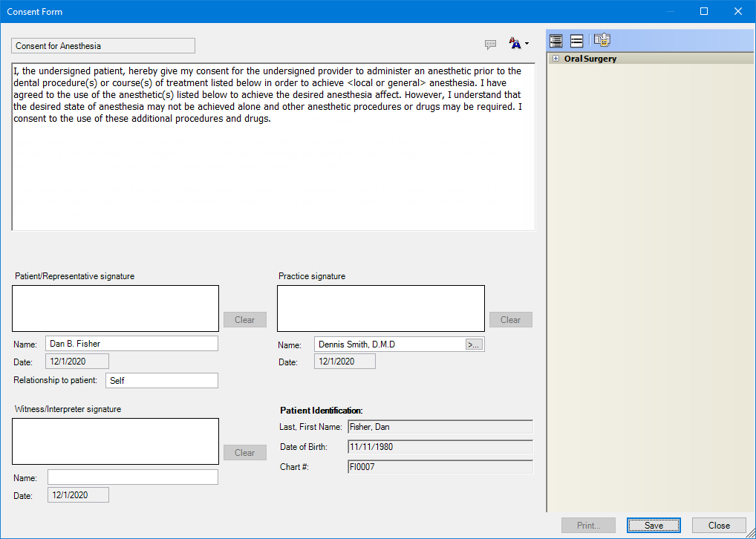Select the font formatting icon
Image resolution: width=756 pixels, height=539 pixels.
point(515,44)
